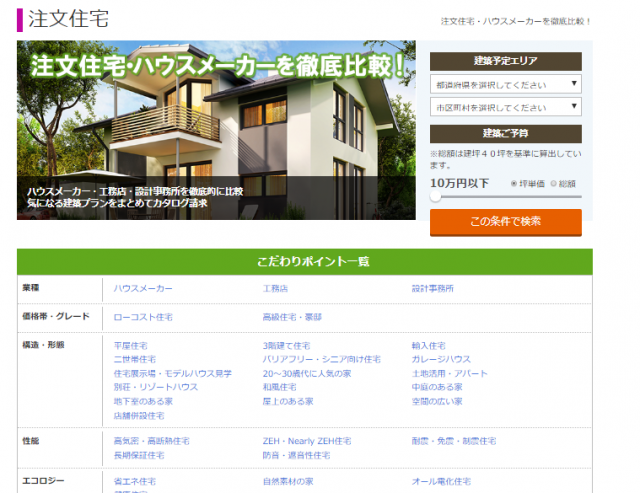Open the 都道府県 prefecture dropdown

505,85
